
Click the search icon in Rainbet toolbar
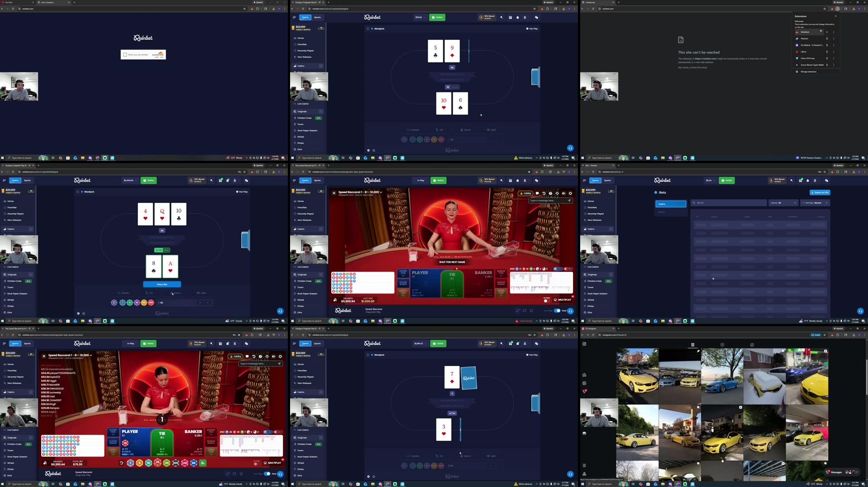pos(501,17)
